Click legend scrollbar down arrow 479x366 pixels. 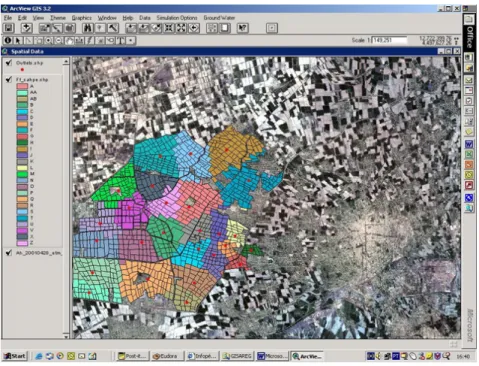click(x=66, y=337)
